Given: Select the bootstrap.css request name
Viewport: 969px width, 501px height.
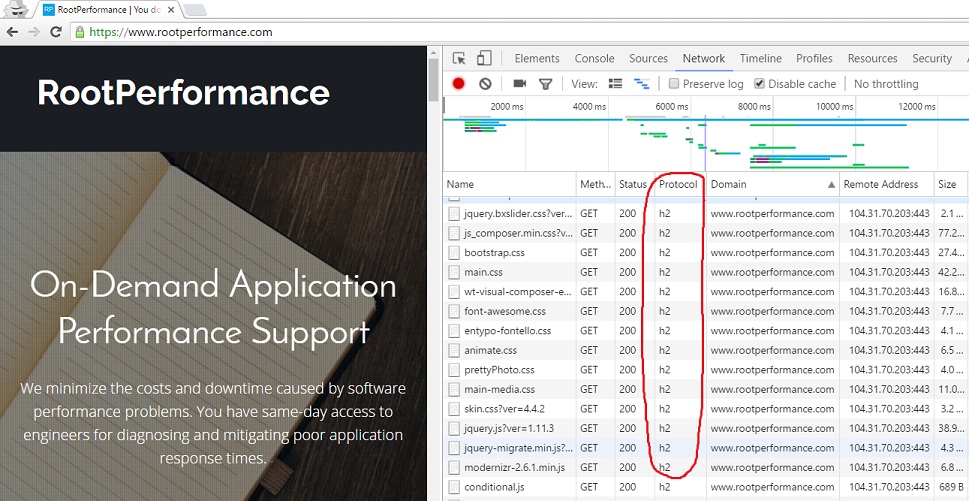Looking at the screenshot, I should [x=494, y=253].
